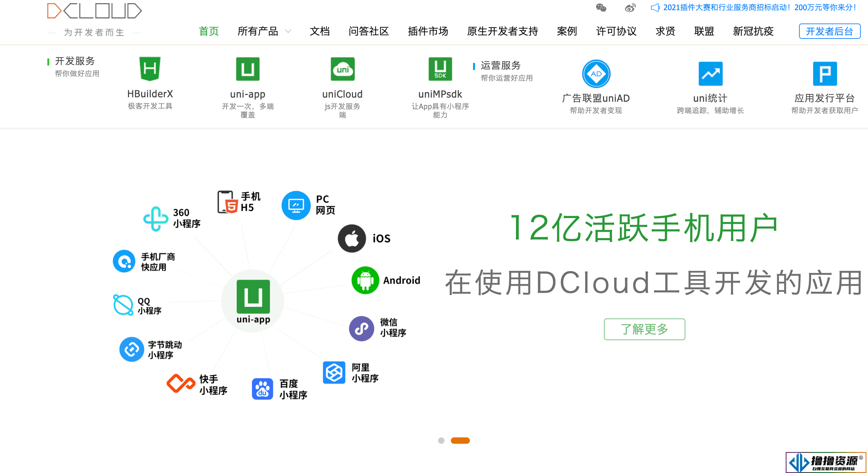Click the 360 小程序 icon
This screenshot has width=868, height=473.
(x=156, y=218)
